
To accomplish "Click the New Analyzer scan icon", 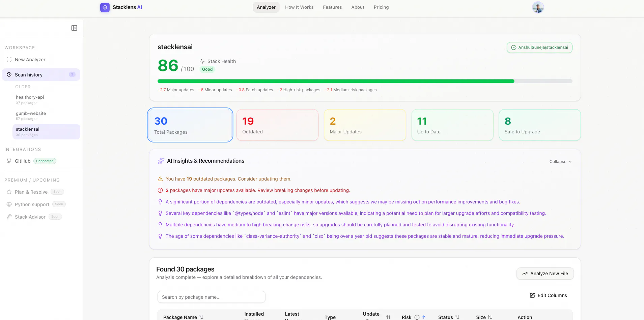I will coord(9,60).
